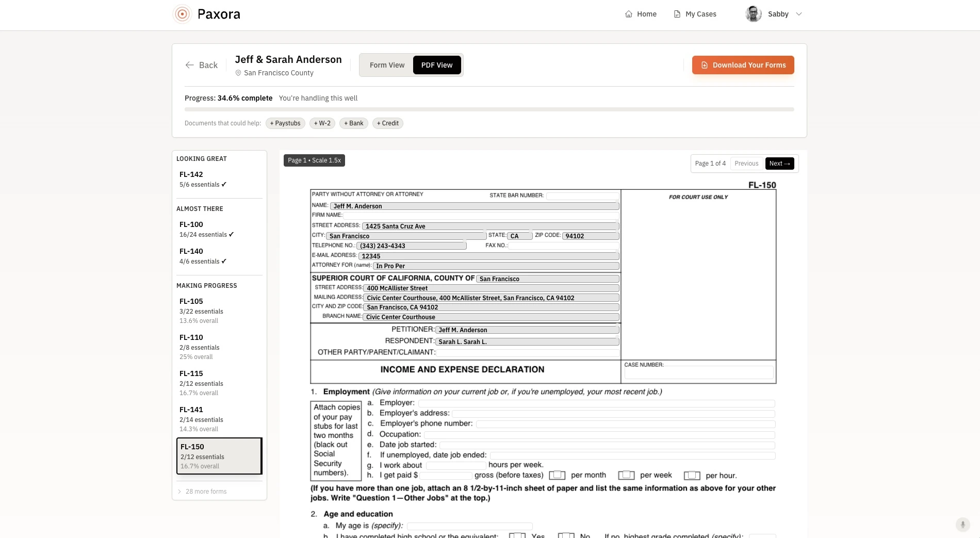Click the Page 1 Scale 1.5x badge
This screenshot has width=980, height=538.
coord(314,160)
